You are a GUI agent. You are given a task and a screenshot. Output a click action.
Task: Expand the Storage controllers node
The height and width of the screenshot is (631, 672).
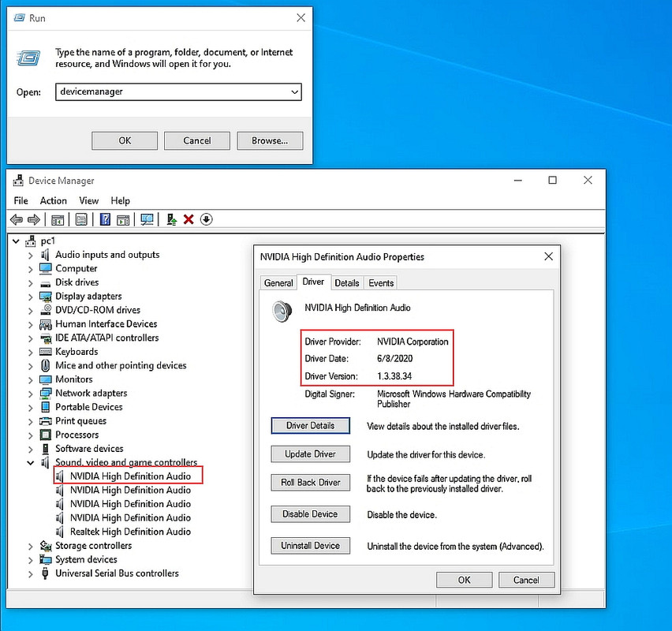point(30,547)
